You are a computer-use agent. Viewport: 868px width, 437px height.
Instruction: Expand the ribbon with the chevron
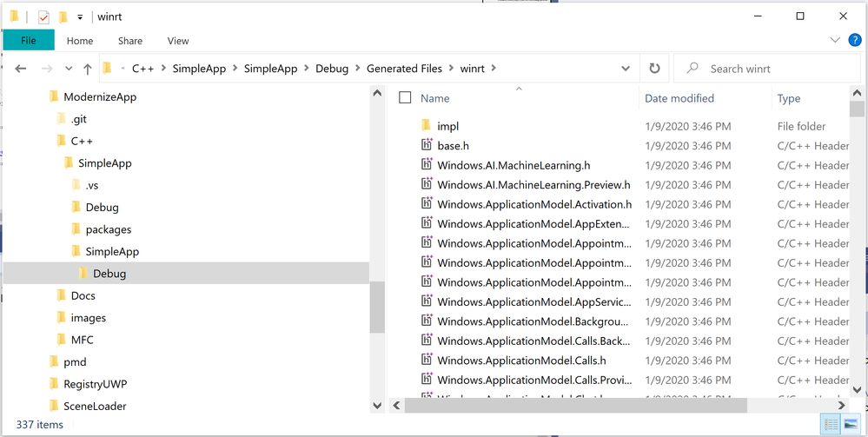834,40
